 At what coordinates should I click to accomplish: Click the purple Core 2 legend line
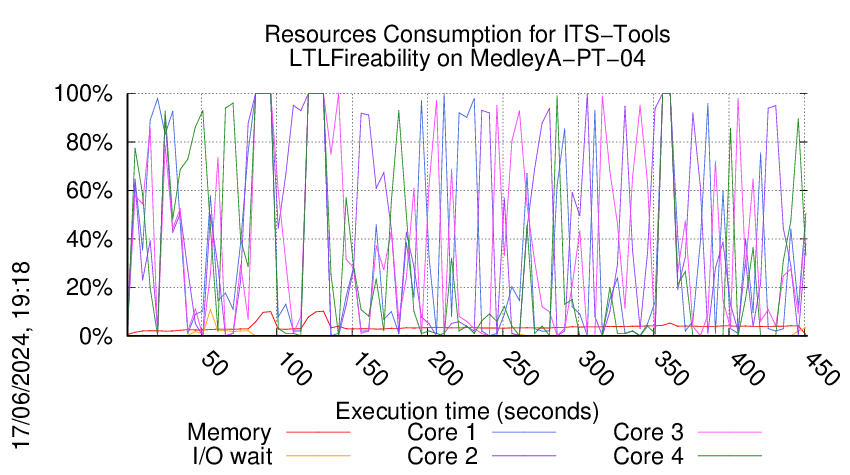tap(524, 456)
